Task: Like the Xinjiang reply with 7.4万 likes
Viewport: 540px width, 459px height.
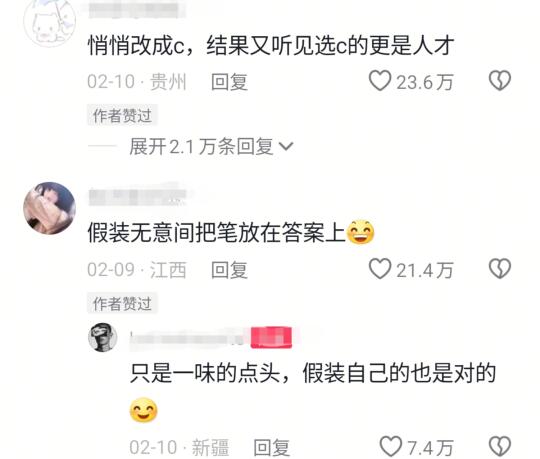Action: coord(391,447)
